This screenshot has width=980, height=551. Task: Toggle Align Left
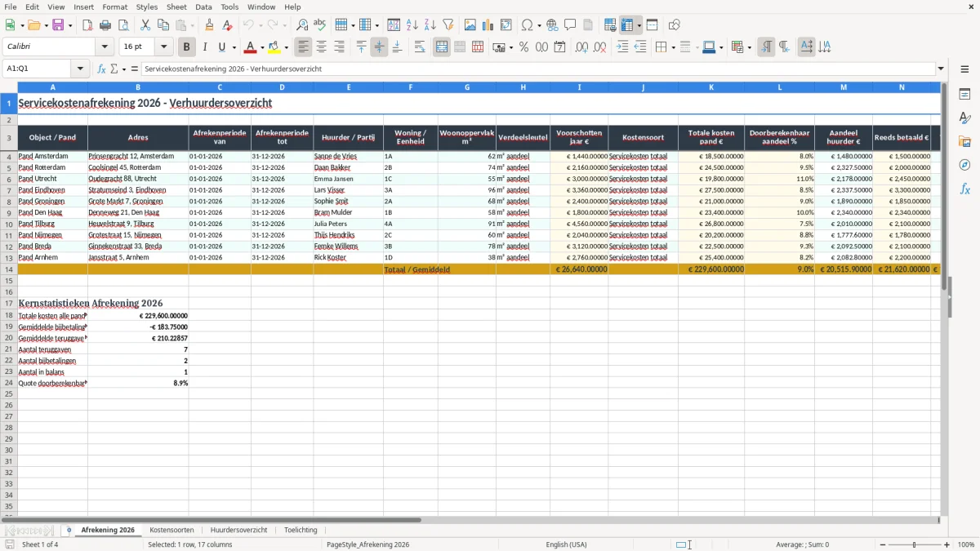pos(304,47)
